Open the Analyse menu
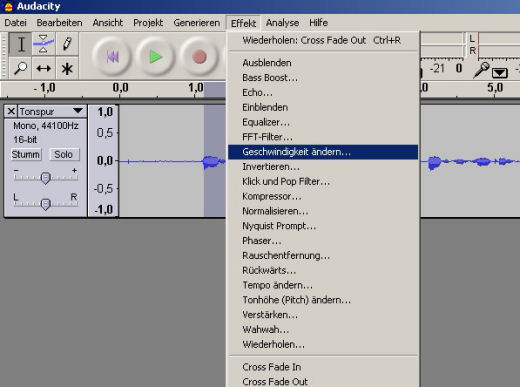The height and width of the screenshot is (387, 520). coord(282,23)
